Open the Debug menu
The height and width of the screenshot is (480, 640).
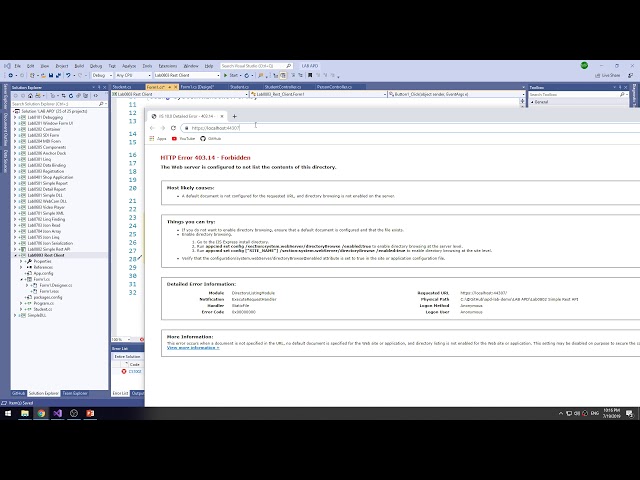pyautogui.click(x=96, y=66)
